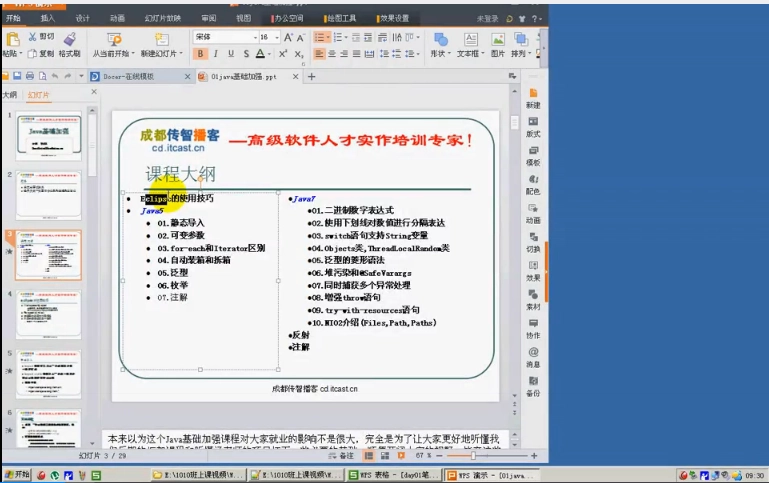Open the 动画 (Animation) ribbon tab
The width and height of the screenshot is (769, 483).
coord(117,18)
